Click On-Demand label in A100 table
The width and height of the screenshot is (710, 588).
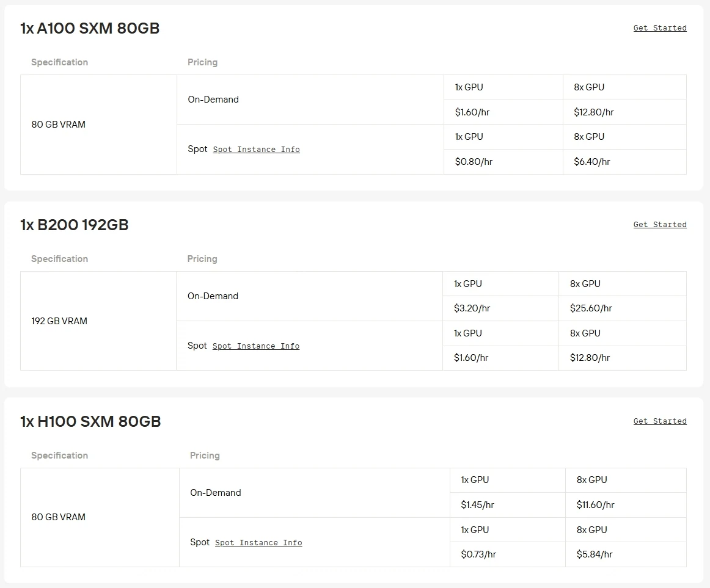click(213, 100)
